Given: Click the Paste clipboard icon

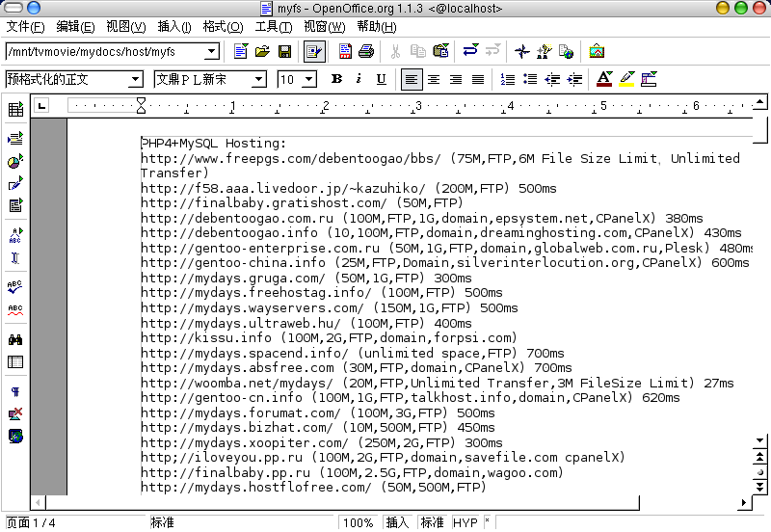Looking at the screenshot, I should [x=440, y=51].
